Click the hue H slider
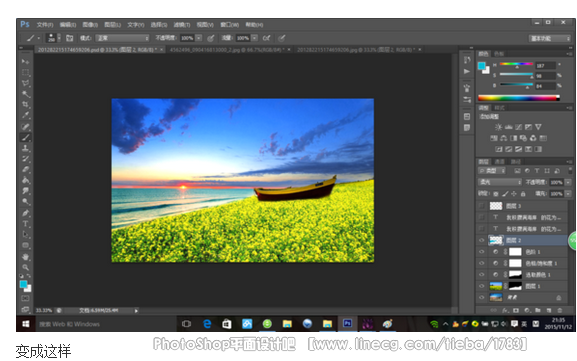The height and width of the screenshot is (361, 577). [x=516, y=65]
